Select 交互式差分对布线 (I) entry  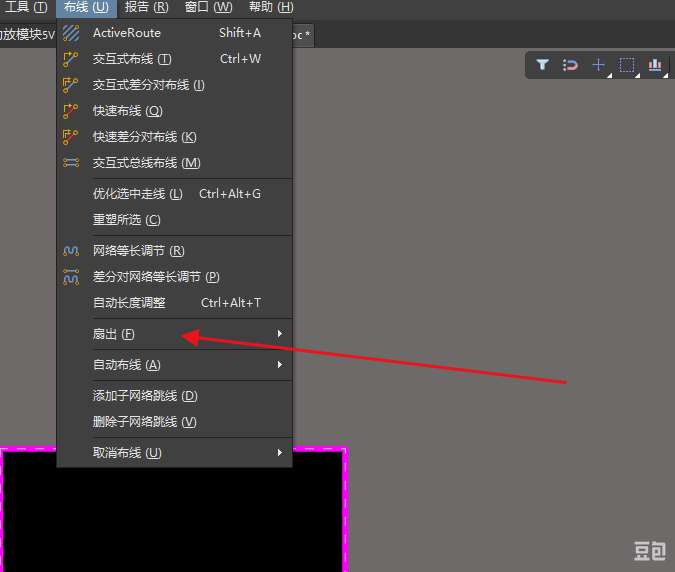pyautogui.click(x=175, y=85)
